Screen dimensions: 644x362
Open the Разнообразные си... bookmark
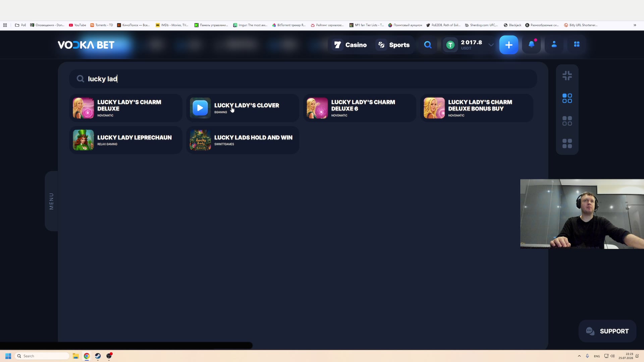tap(542, 25)
